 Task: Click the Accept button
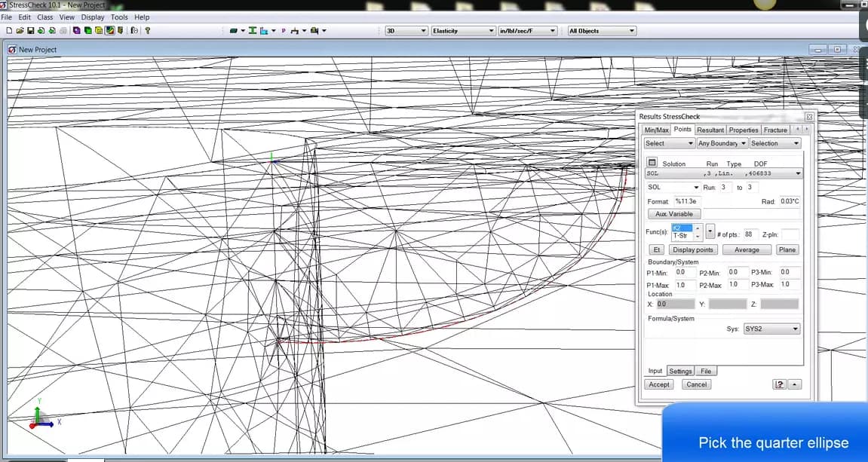[658, 384]
